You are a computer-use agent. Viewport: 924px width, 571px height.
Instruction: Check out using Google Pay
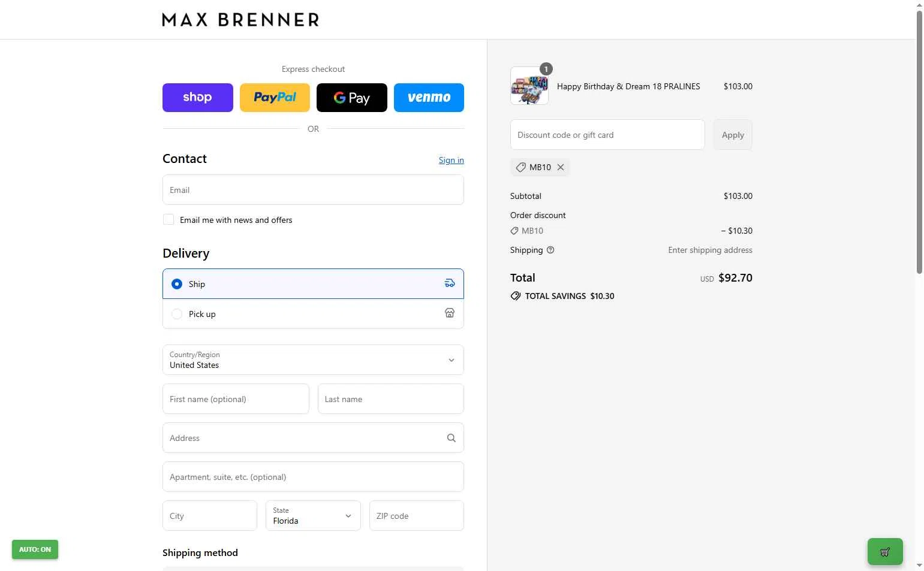coord(352,98)
